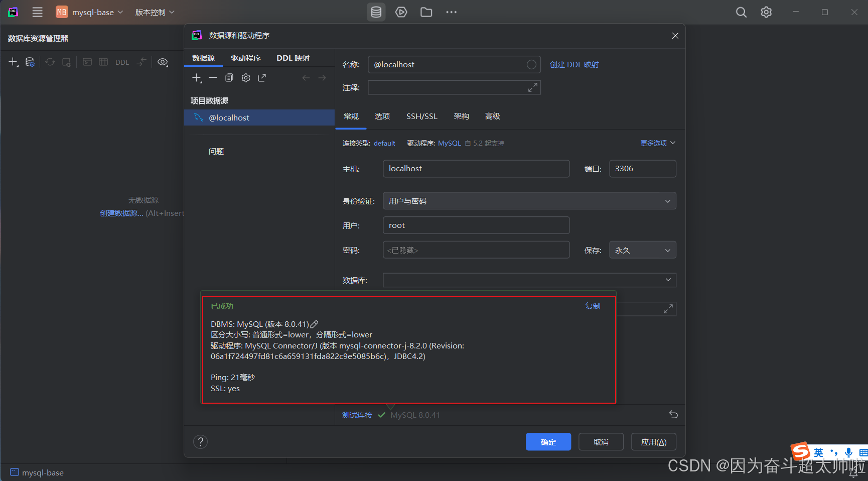Select the 问题 item in the sidebar
The width and height of the screenshot is (868, 481).
point(216,152)
